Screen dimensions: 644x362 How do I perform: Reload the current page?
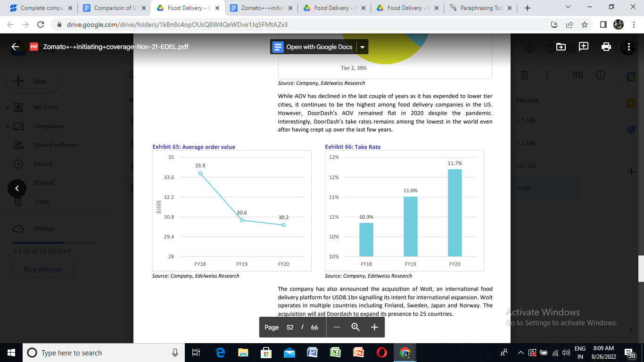click(41, 25)
